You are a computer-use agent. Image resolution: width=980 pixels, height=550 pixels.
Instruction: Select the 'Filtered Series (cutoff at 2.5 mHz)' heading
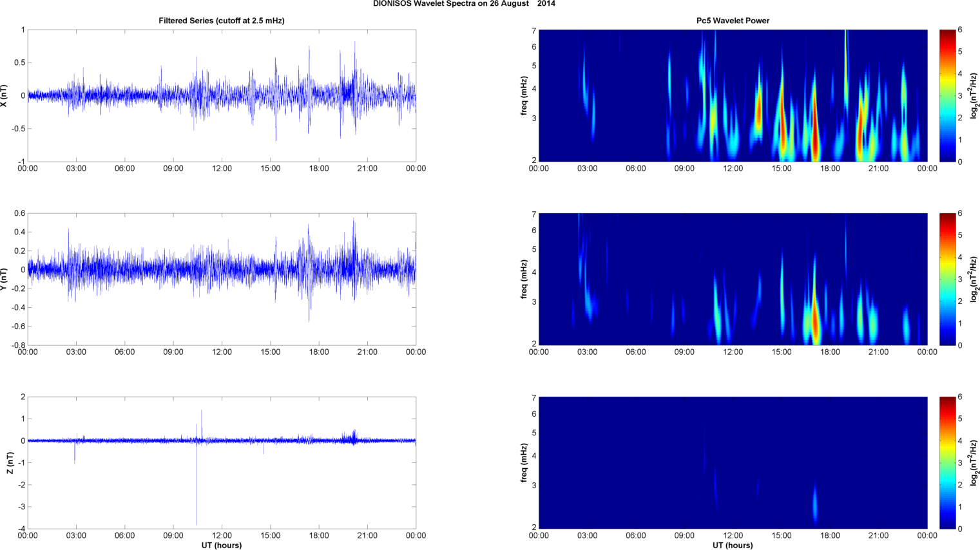point(222,21)
